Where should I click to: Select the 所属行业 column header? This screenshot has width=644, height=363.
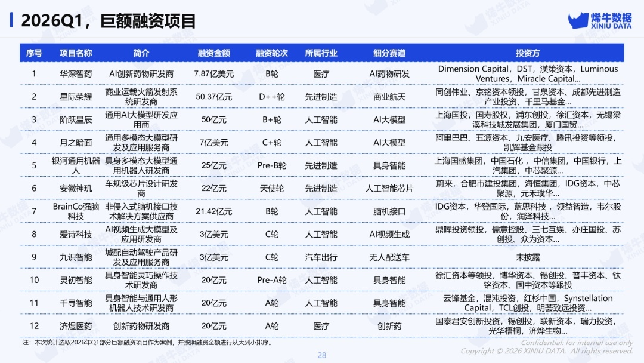click(x=321, y=53)
